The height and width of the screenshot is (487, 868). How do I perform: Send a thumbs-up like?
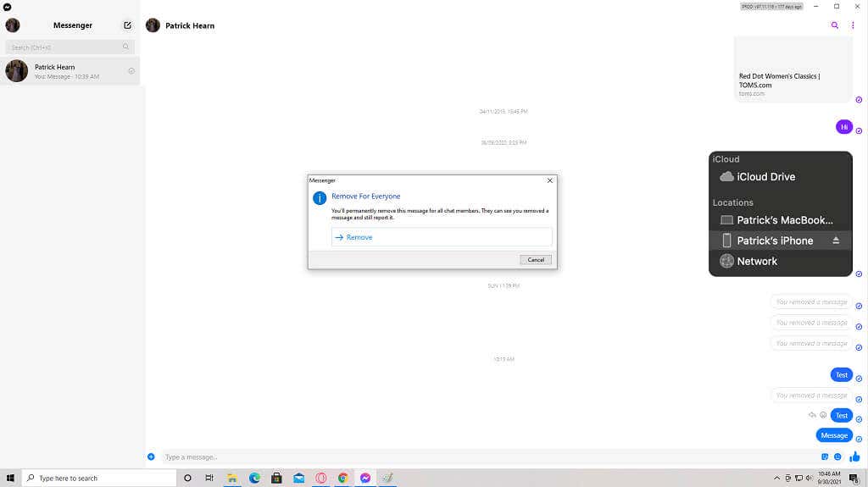[x=854, y=457]
